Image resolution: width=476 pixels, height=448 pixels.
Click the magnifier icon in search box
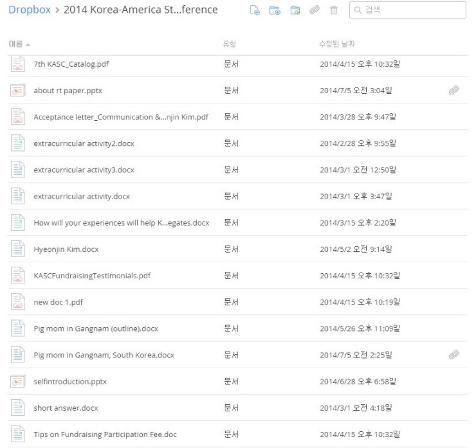pyautogui.click(x=358, y=10)
